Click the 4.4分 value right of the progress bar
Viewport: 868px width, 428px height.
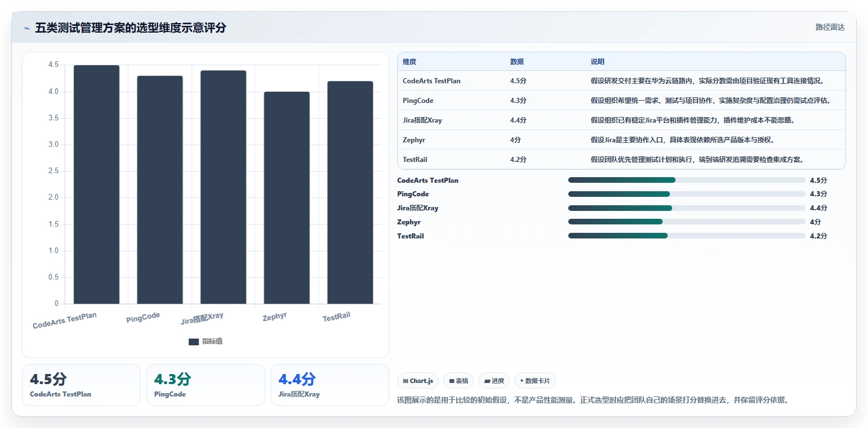[x=818, y=208]
